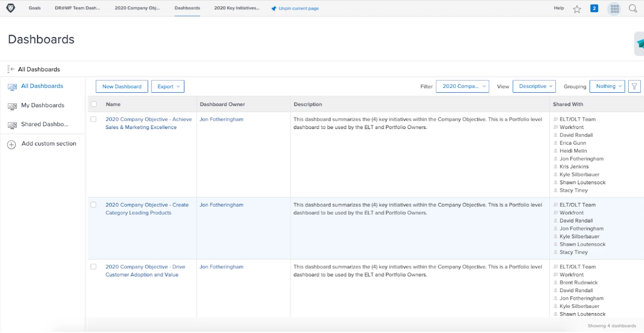Open Drive Customer Adoption and Value dashboard

(x=145, y=271)
